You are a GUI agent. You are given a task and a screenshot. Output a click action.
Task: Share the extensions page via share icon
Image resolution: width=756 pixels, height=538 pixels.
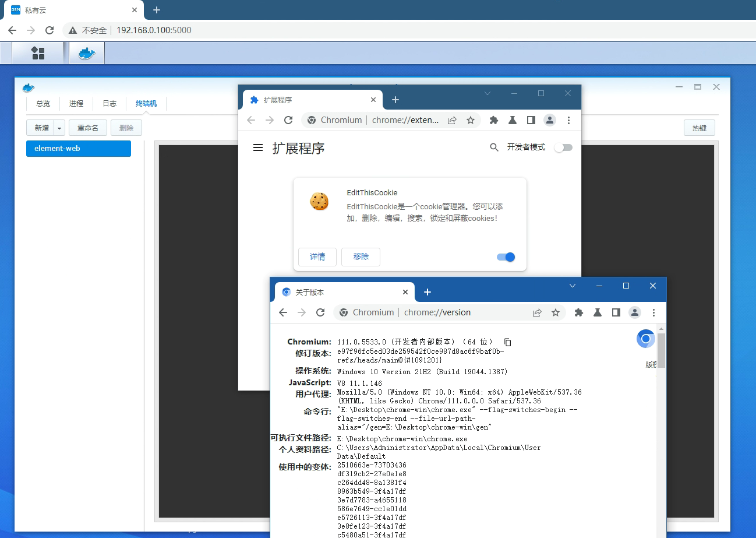click(452, 120)
